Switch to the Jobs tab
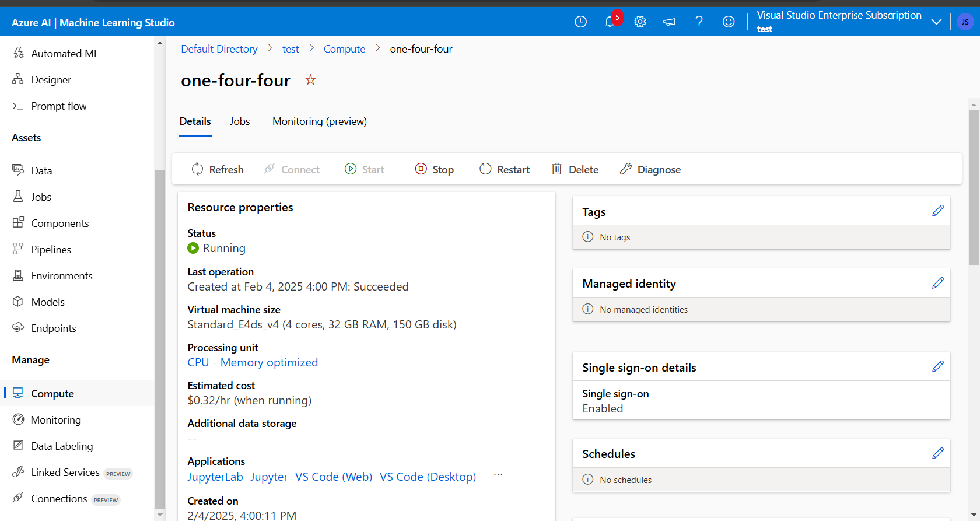The image size is (980, 521). [x=240, y=121]
